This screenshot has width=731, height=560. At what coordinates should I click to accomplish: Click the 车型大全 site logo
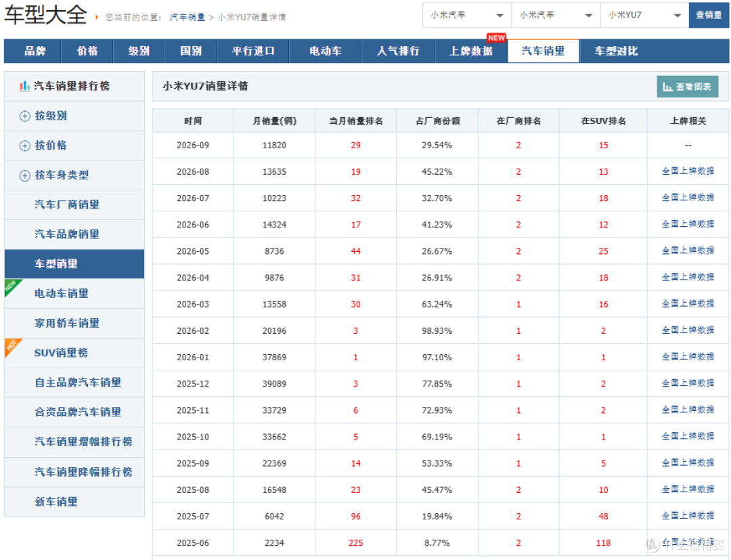pos(45,14)
